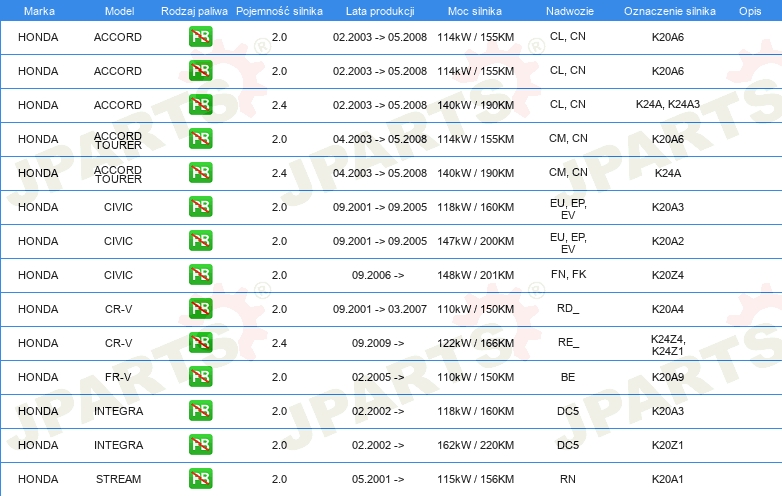Click the Model column header
The height and width of the screenshot is (496, 782).
[119, 11]
